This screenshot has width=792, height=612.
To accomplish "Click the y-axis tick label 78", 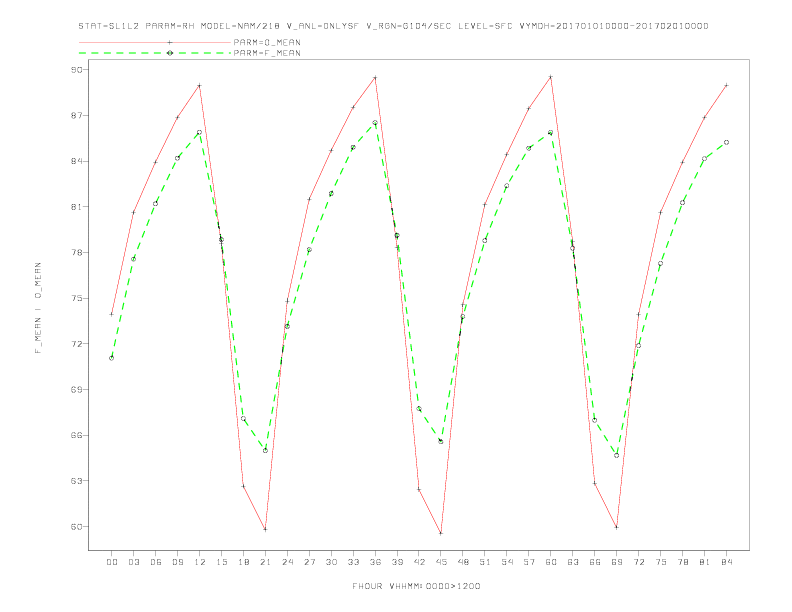I will click(x=77, y=252).
